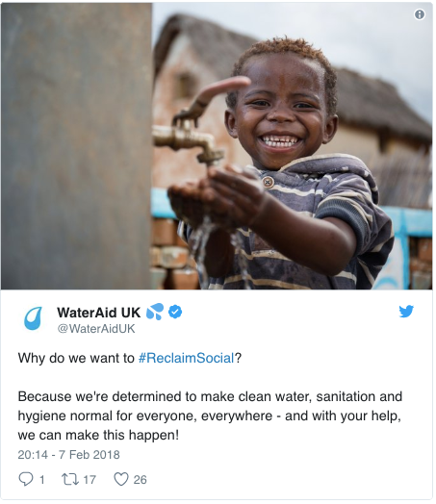Screen dimensions: 436x504
Task: Click the reply count of 1
Action: pyautogui.click(x=41, y=480)
